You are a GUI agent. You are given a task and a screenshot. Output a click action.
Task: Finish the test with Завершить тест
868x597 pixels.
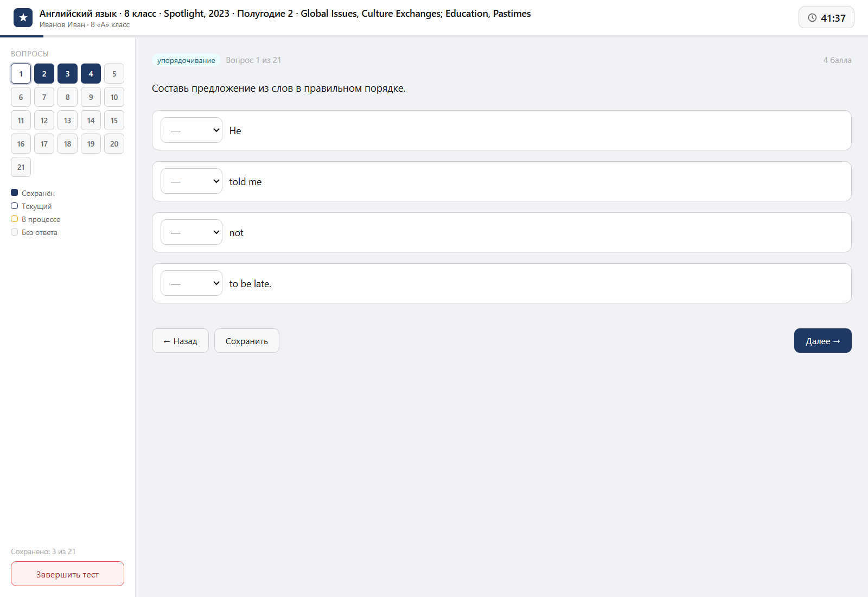click(67, 574)
